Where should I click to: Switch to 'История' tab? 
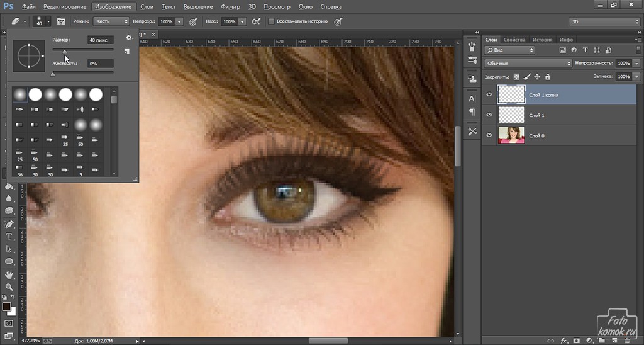click(x=543, y=40)
